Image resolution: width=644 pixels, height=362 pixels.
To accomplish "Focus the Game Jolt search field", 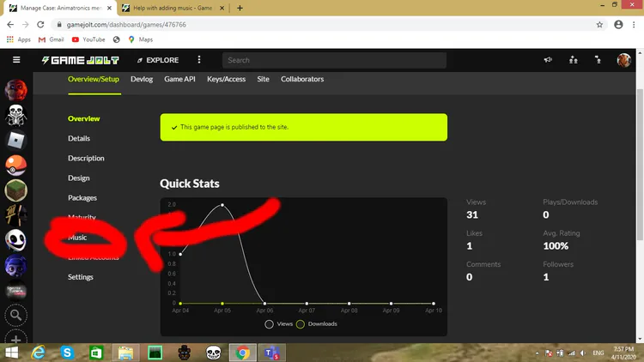I will pos(334,60).
